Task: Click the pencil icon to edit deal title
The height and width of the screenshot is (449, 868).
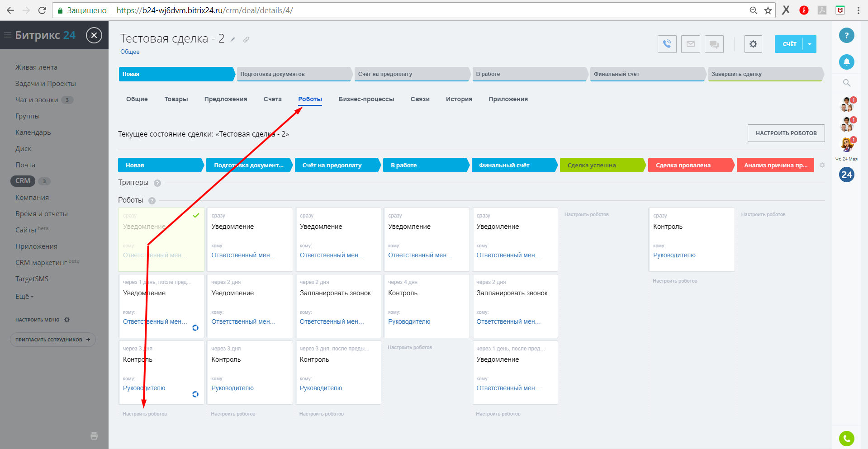Action: [x=233, y=39]
